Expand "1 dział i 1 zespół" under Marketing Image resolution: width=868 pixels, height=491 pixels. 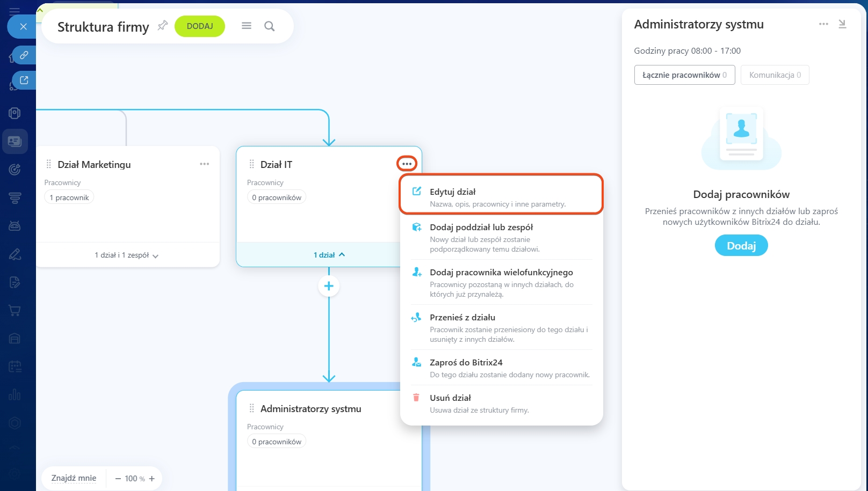click(127, 255)
